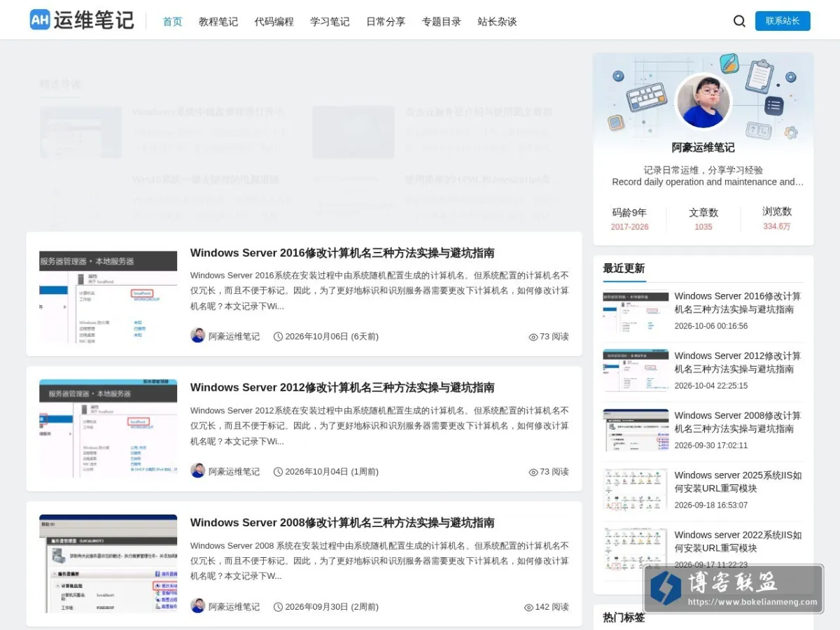Open sidebar link Windows Server 2012修改计算机名
The image size is (840, 630).
tap(738, 362)
